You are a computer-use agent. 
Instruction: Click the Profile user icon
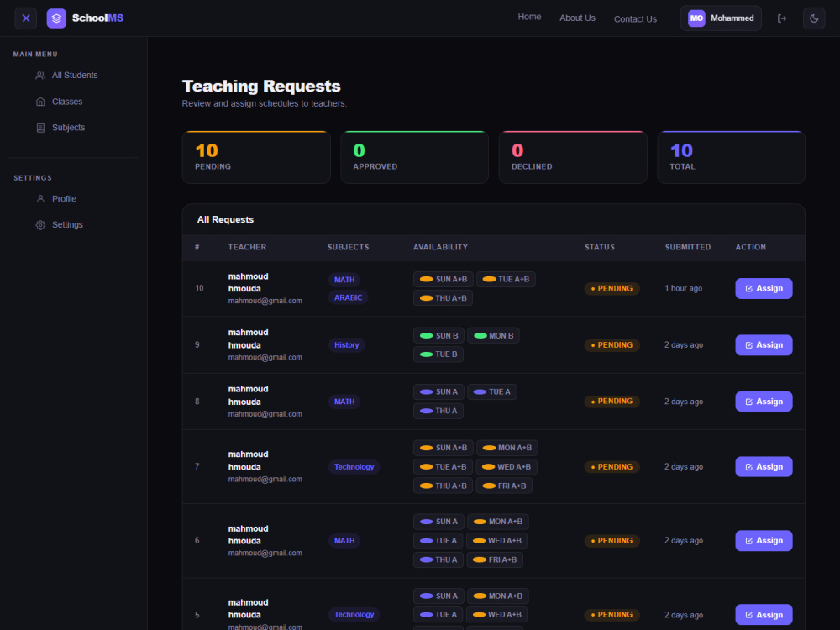(40, 199)
